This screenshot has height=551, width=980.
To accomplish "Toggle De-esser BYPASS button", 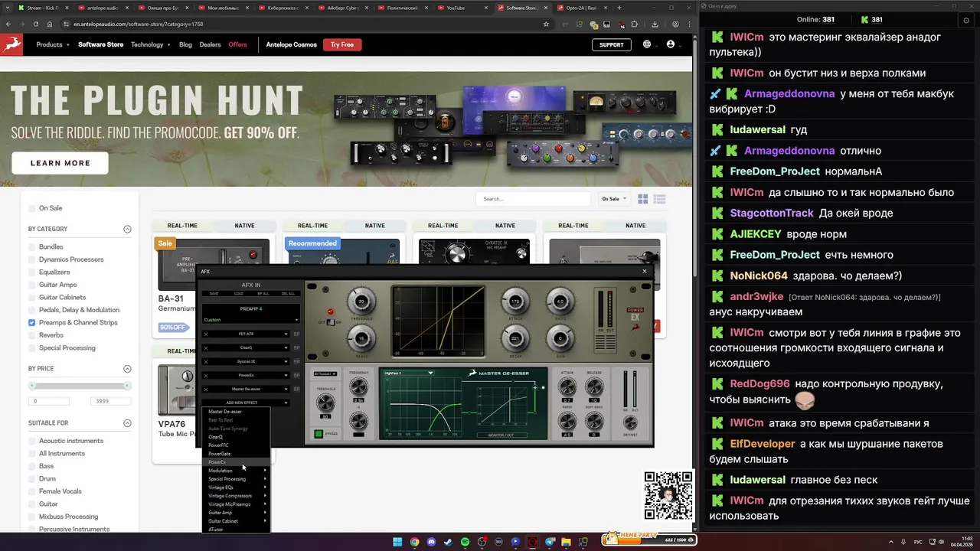I will (318, 434).
